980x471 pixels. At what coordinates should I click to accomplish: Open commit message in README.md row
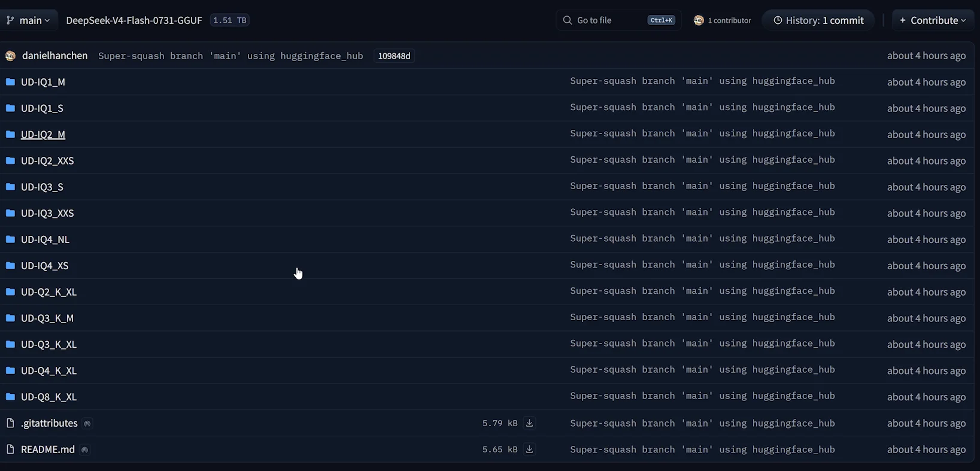pos(702,449)
